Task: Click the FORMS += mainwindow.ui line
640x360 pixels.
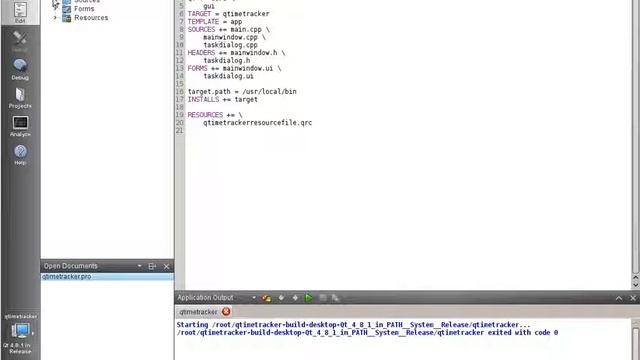Action: pyautogui.click(x=234, y=68)
